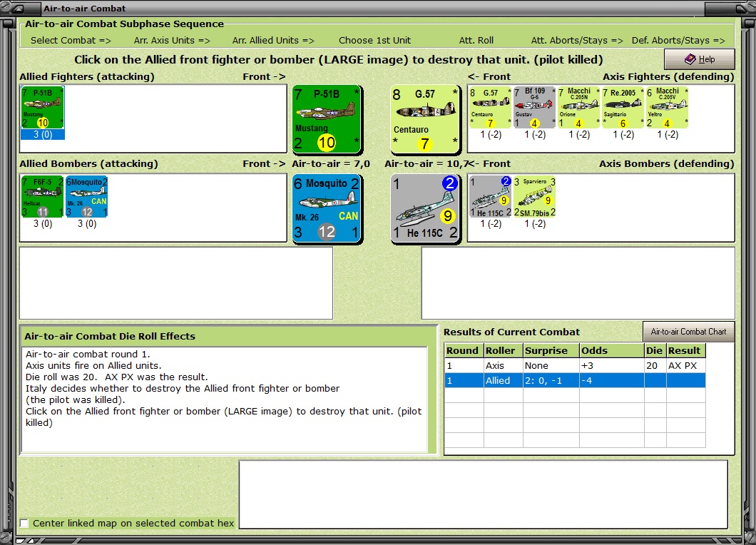
Task: Select SM.79bis Sparviero bomber unit
Action: point(535,197)
